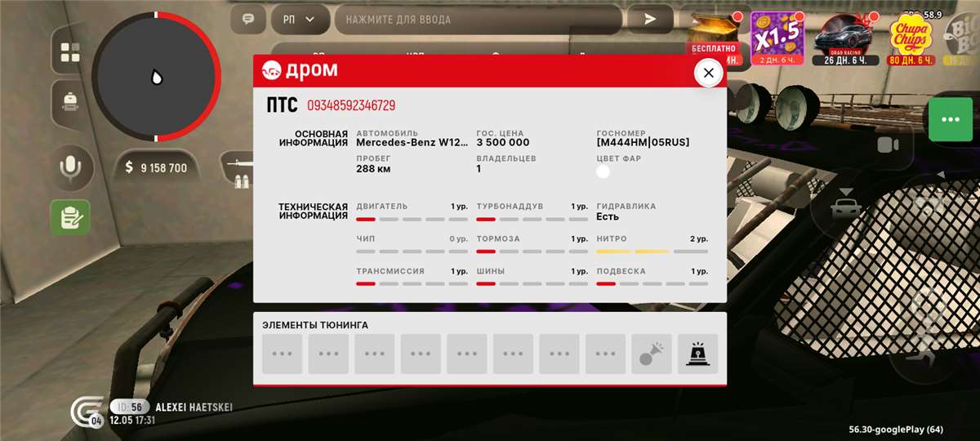Click the plate number [M444HM|05RUS]
The height and width of the screenshot is (441, 980).
(x=643, y=143)
